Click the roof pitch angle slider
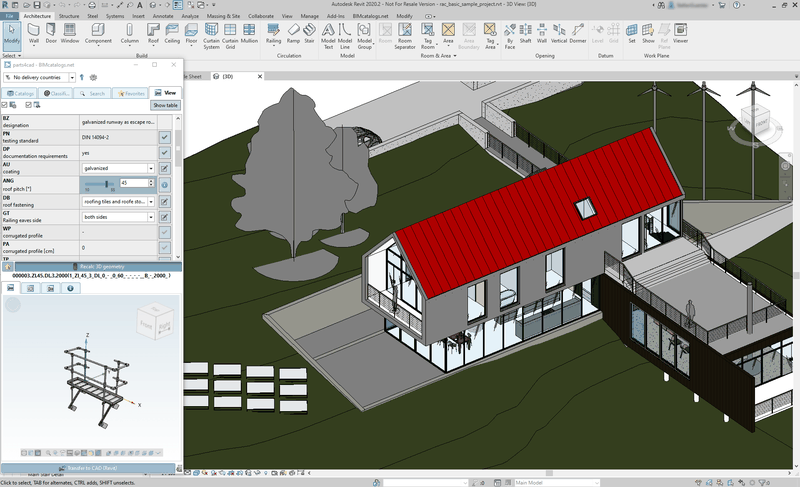 [99, 184]
